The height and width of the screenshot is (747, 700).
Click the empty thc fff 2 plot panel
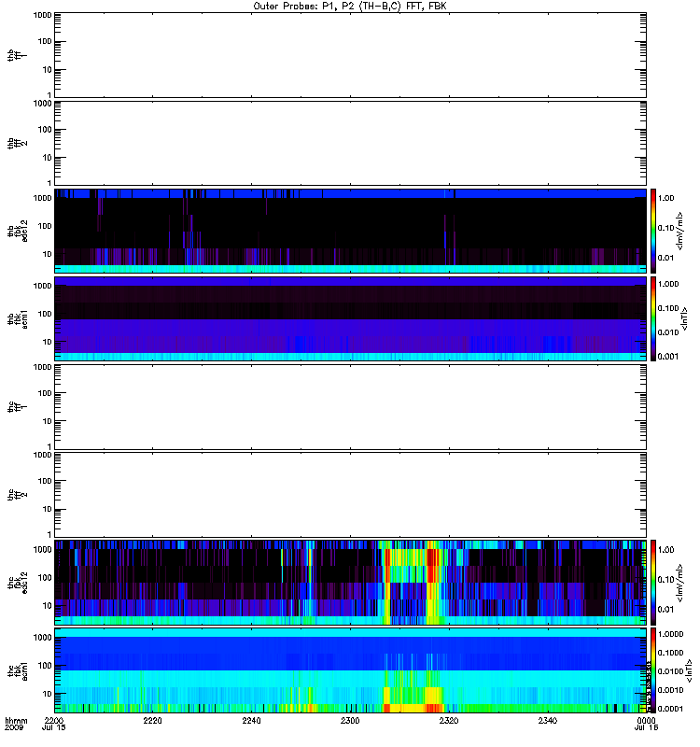[350, 495]
